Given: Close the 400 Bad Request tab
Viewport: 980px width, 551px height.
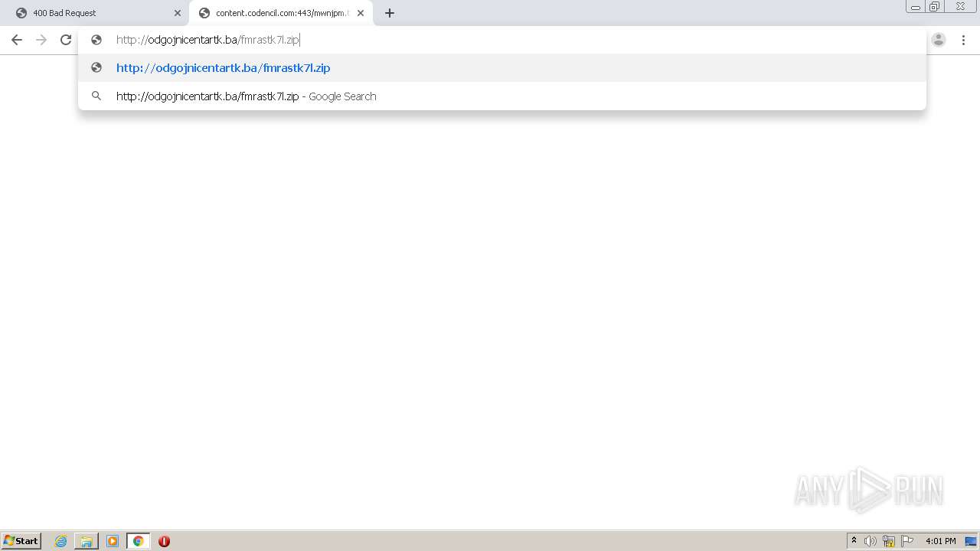Looking at the screenshot, I should coord(178,13).
